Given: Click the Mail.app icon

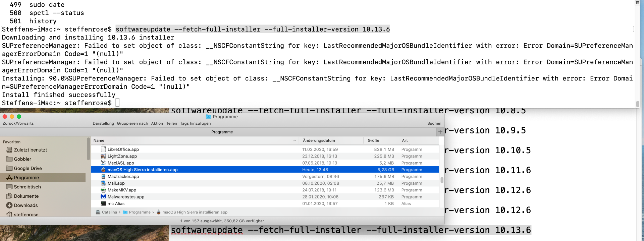Looking at the screenshot, I should pyautogui.click(x=103, y=183).
